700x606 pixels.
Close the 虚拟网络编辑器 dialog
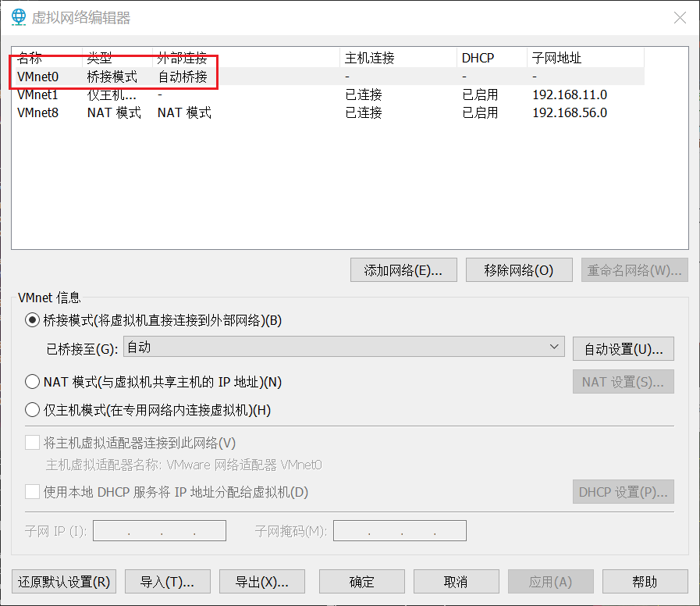click(x=680, y=18)
